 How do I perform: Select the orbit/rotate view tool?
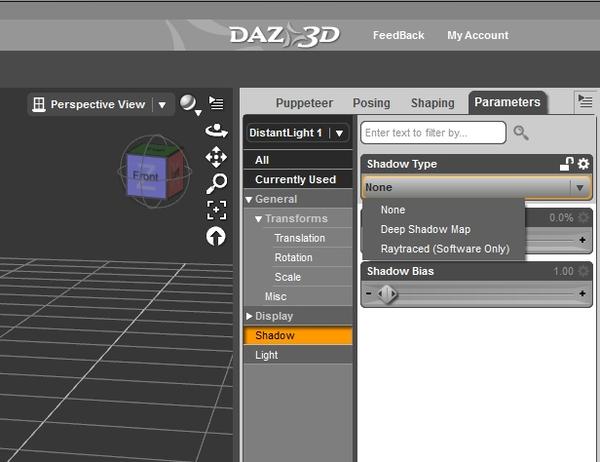[x=217, y=131]
